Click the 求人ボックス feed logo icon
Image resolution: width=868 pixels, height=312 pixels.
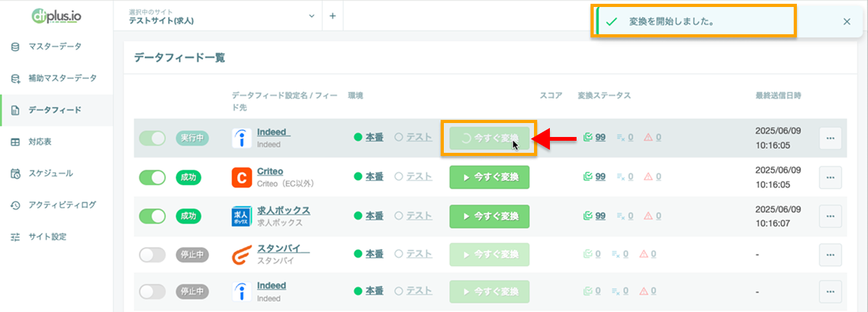242,216
